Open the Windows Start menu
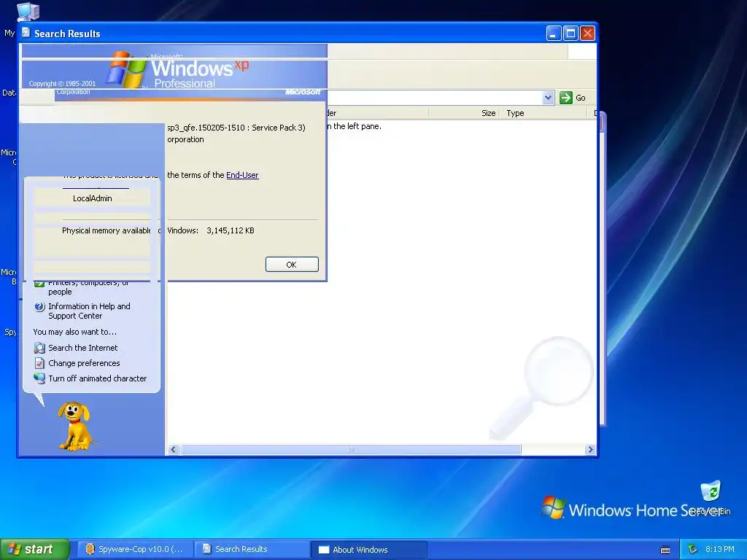Viewport: 747px width, 560px height. coord(34,550)
